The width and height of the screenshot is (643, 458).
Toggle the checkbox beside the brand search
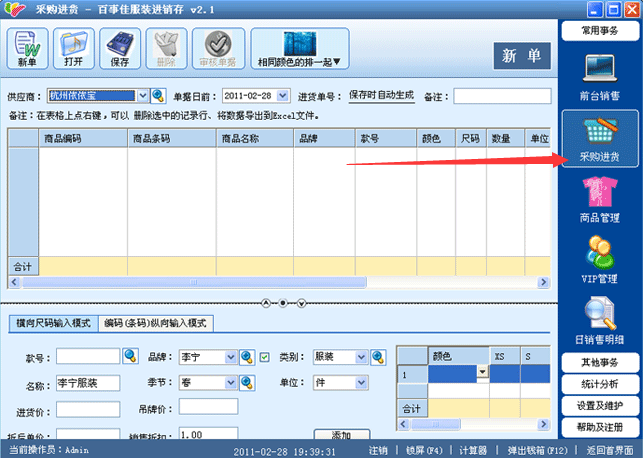click(x=264, y=357)
